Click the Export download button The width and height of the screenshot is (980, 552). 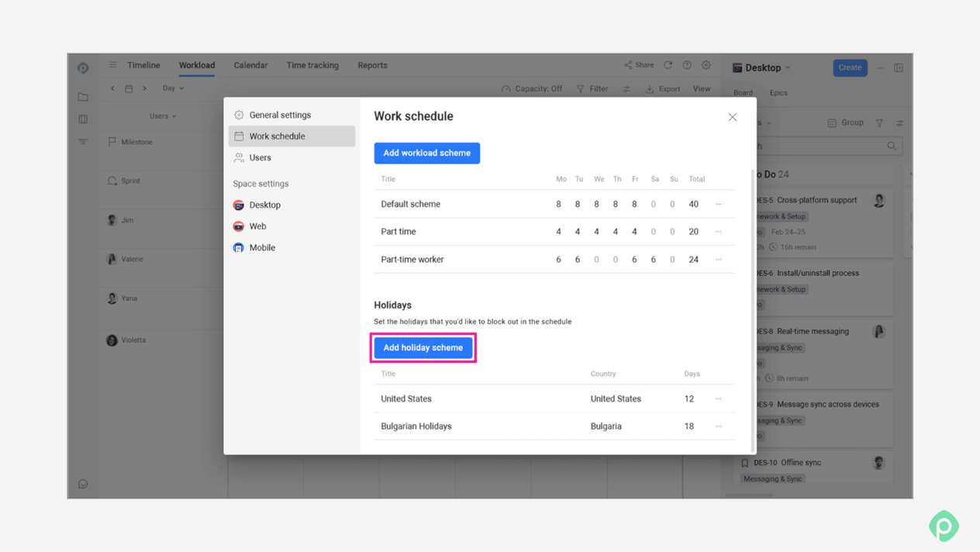(x=663, y=89)
